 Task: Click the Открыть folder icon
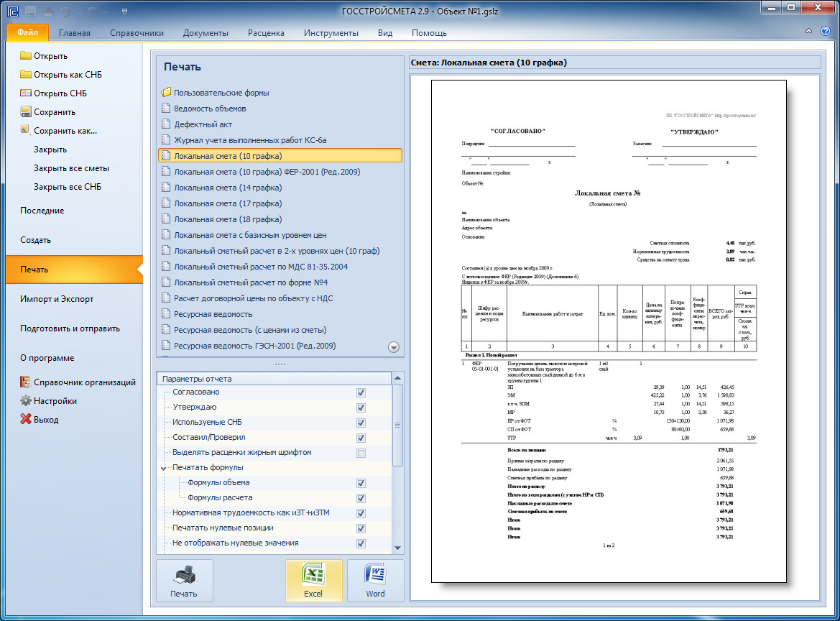pyautogui.click(x=26, y=55)
